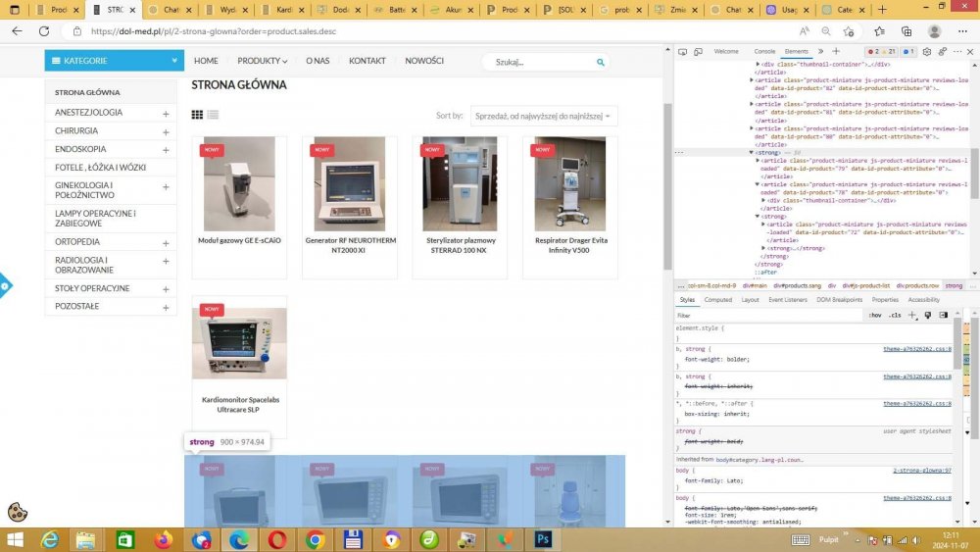The height and width of the screenshot is (552, 980).
Task: Switch to grid view of products
Action: 197,115
